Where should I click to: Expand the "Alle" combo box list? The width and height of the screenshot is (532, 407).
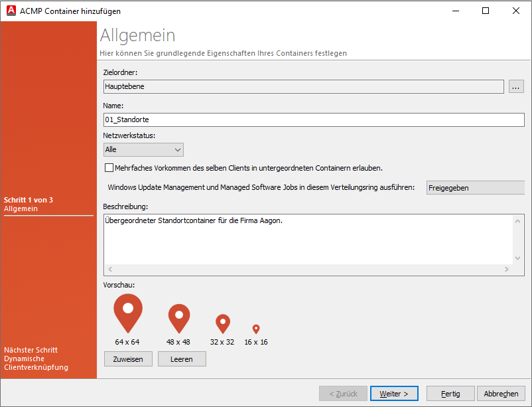point(176,149)
